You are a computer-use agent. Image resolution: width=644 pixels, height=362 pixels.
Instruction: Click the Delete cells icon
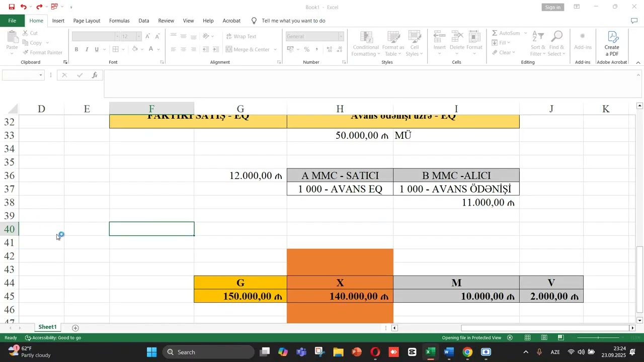(x=457, y=37)
